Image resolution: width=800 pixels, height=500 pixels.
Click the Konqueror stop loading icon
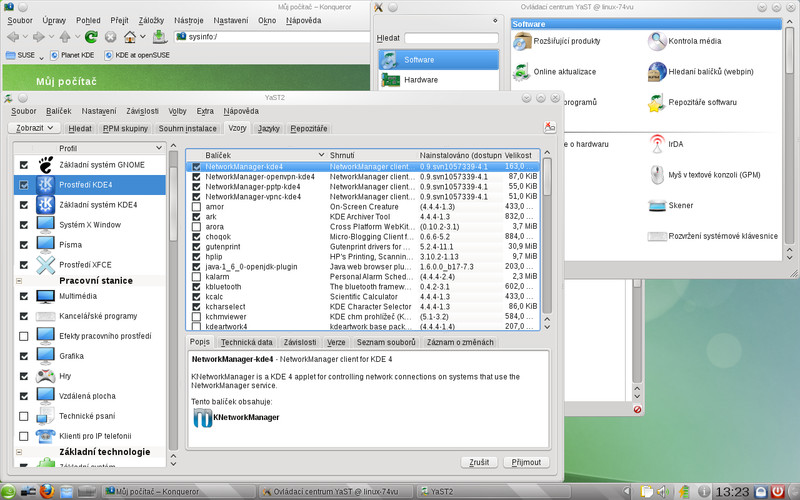coord(111,37)
